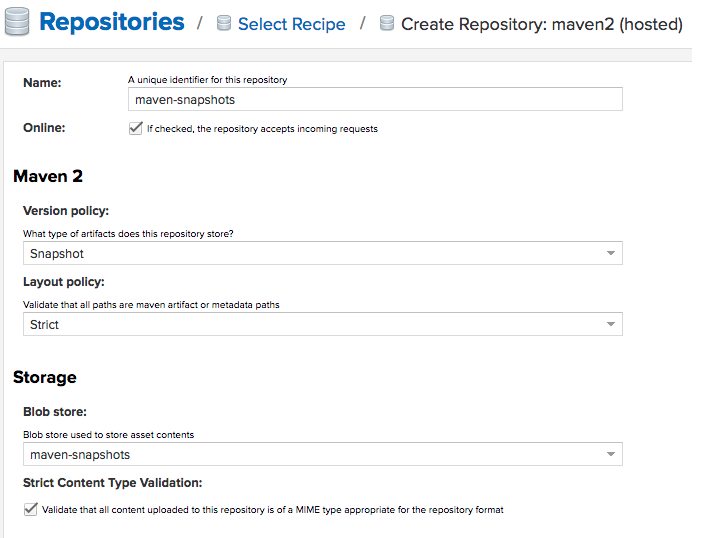Click the repository Name input field
719x538 pixels.
pos(375,99)
